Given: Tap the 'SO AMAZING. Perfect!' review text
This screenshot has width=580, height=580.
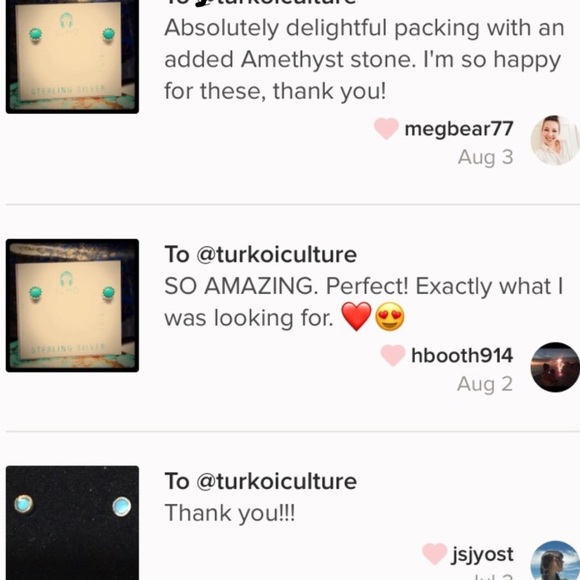Looking at the screenshot, I should pos(364,302).
